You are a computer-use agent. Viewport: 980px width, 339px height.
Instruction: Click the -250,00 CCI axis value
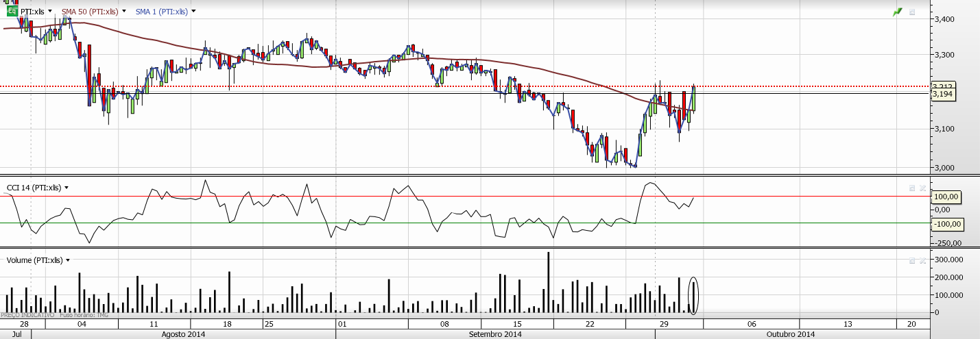(948, 242)
